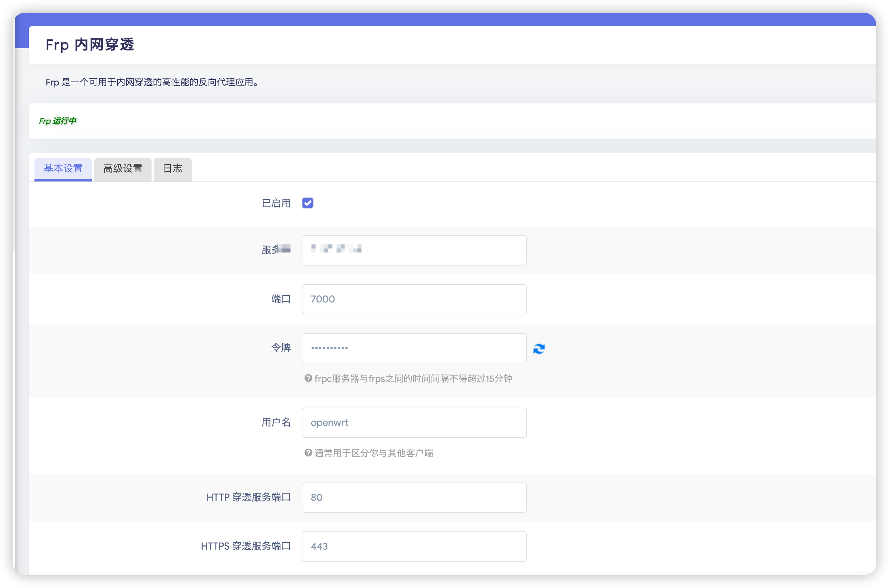Click the 用户名 label
889x588 pixels.
pyautogui.click(x=276, y=423)
